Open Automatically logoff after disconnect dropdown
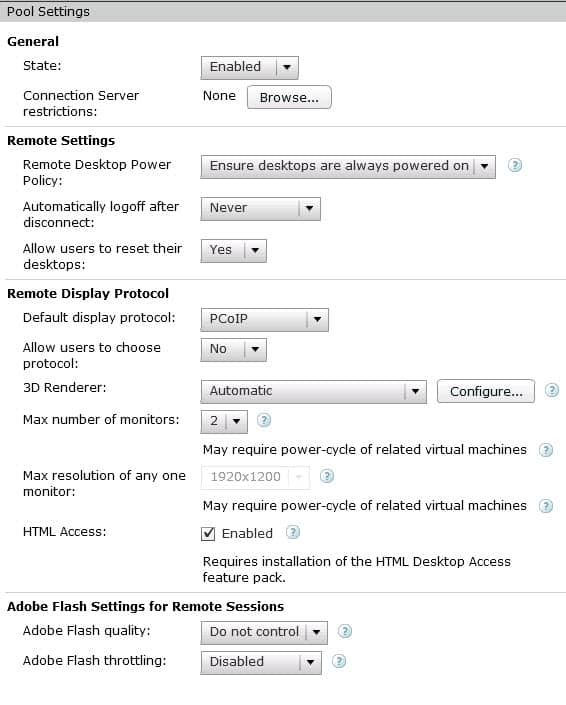Screen dimensions: 566x705 click(261, 209)
